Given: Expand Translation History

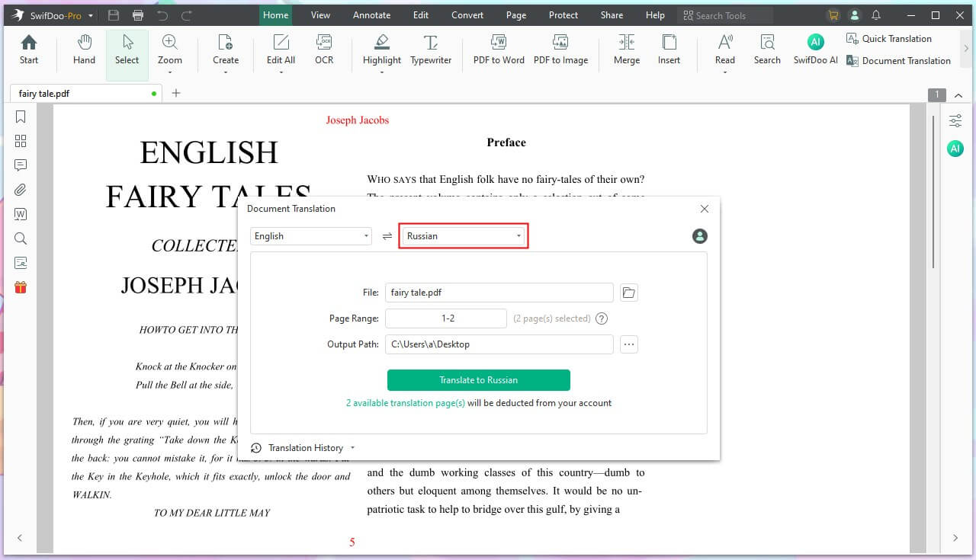Looking at the screenshot, I should click(x=303, y=448).
